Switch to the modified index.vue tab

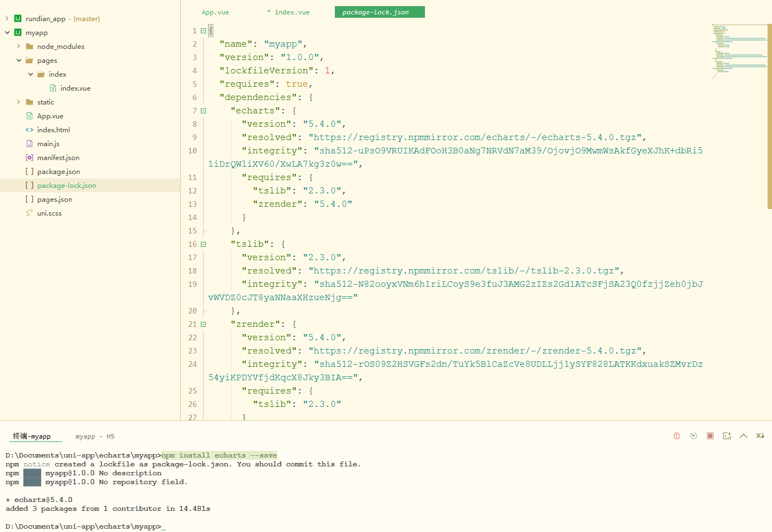[x=289, y=12]
